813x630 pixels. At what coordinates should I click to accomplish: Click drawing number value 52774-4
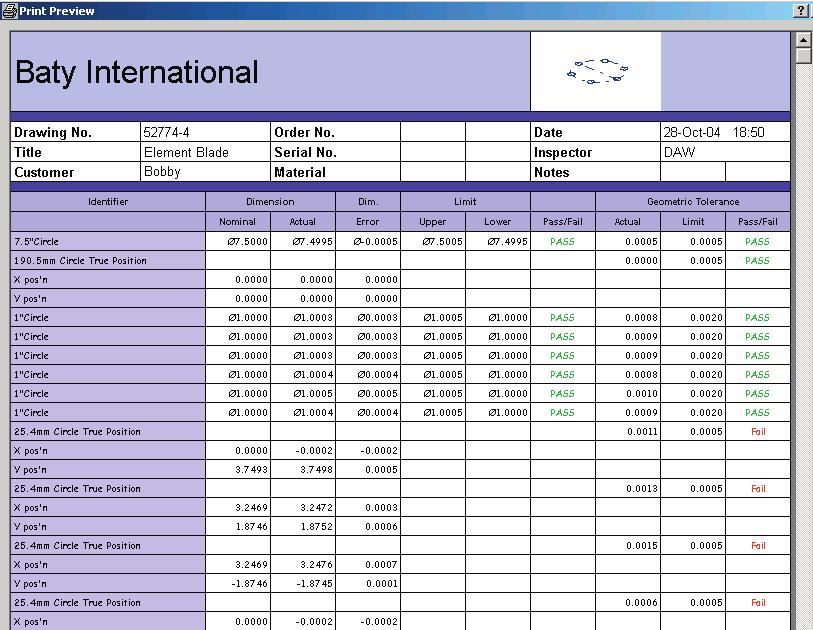tap(166, 132)
